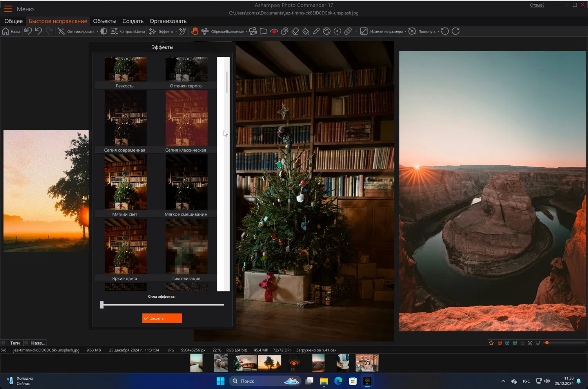Open the Изменение размера dropdown arrow
This screenshot has width=588, height=389.
[405, 32]
